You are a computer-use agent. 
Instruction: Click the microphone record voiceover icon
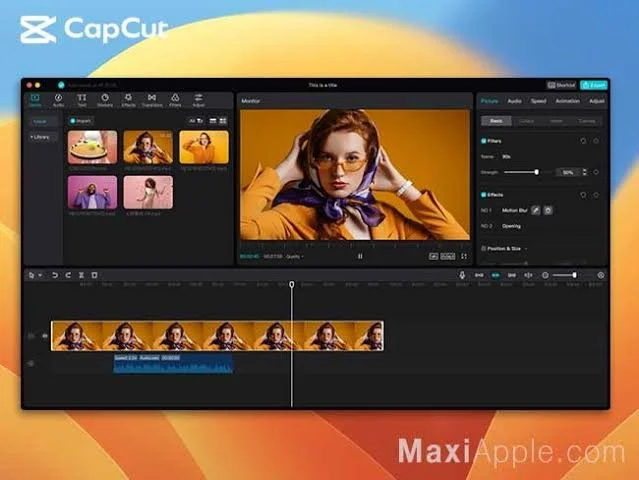[x=462, y=275]
